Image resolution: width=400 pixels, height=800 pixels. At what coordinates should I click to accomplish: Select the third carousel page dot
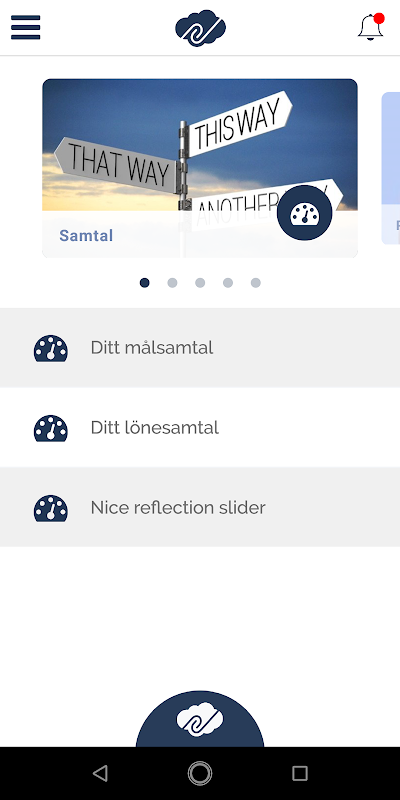click(200, 283)
